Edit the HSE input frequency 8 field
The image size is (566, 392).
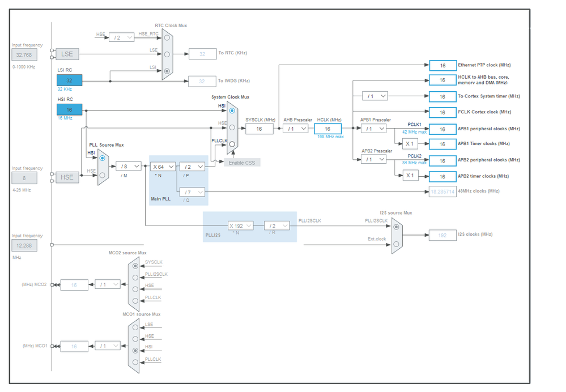click(24, 178)
